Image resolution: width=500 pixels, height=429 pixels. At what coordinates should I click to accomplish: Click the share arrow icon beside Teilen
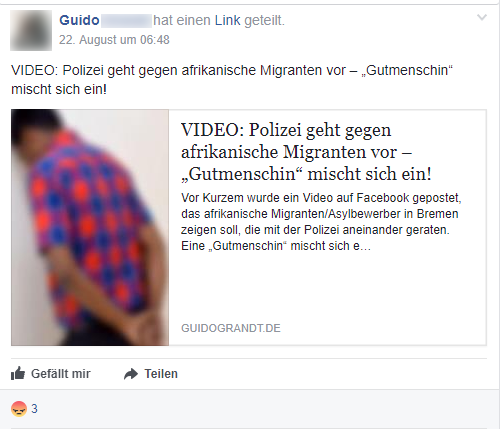click(131, 374)
